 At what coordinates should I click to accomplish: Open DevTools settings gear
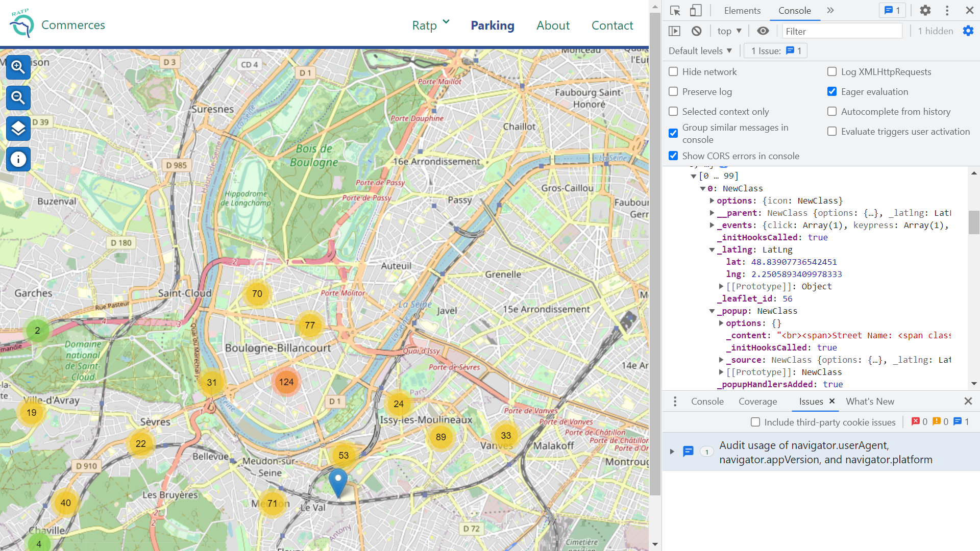tap(925, 11)
